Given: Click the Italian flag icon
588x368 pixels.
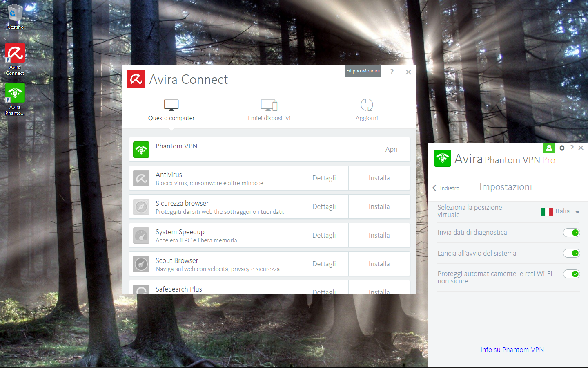Looking at the screenshot, I should point(547,211).
